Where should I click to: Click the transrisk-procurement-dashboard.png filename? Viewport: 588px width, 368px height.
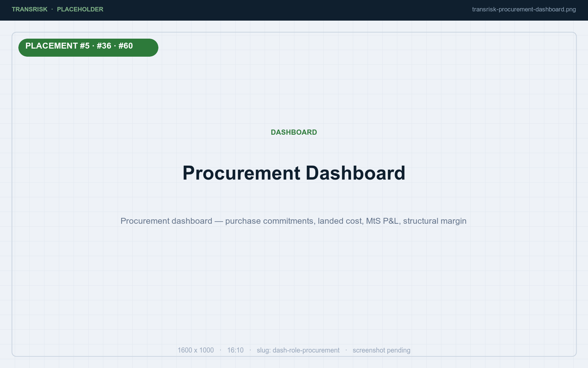[524, 9]
